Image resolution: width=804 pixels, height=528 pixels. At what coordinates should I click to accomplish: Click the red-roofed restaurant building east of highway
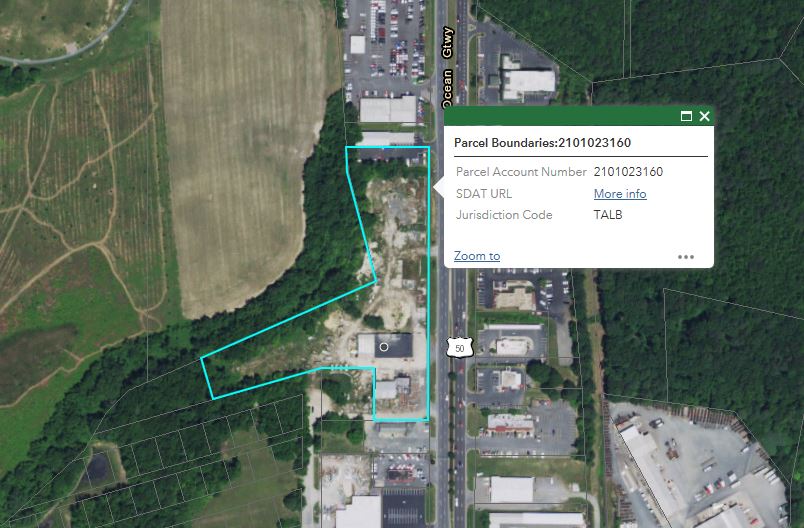[510, 425]
